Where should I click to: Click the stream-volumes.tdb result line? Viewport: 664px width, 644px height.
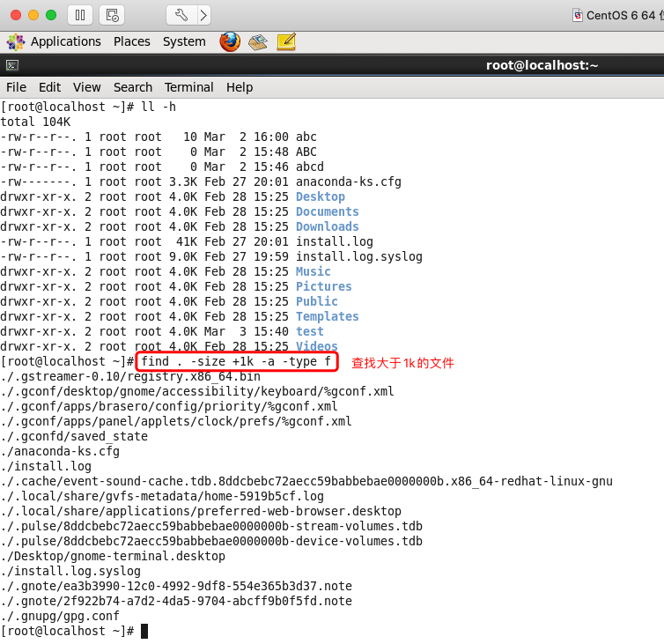pos(211,526)
